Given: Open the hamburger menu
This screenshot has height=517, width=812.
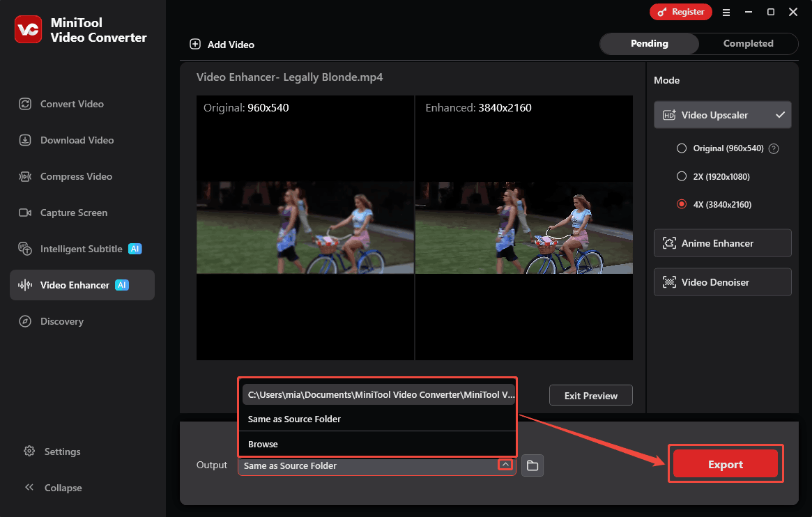Looking at the screenshot, I should tap(726, 12).
